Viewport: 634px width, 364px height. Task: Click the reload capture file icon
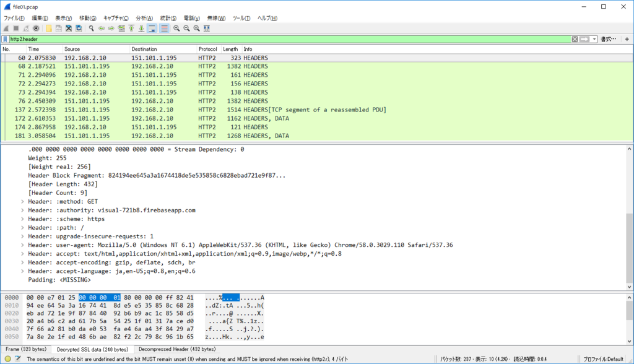click(79, 28)
